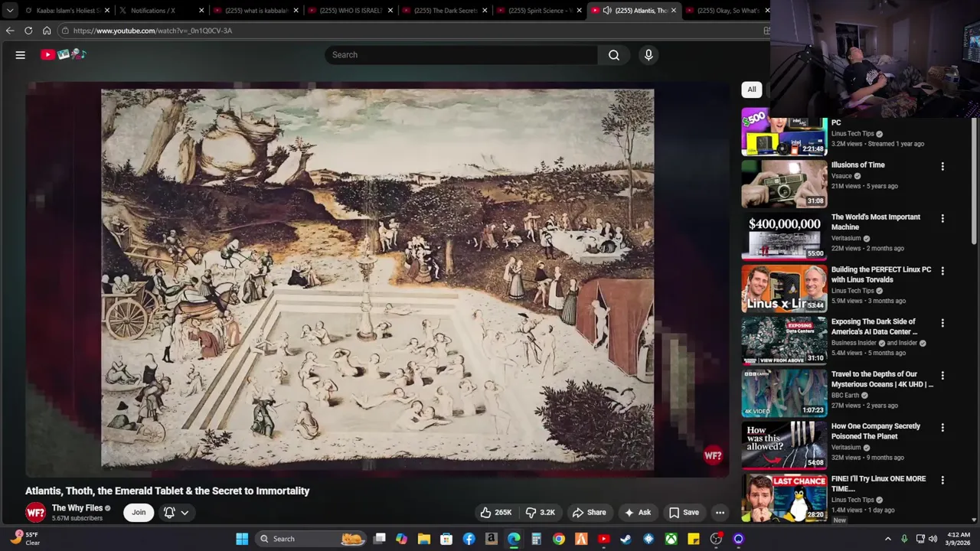Open Sticky Notes from taskbar
Viewport: 980px width, 551px height.
pos(694,539)
